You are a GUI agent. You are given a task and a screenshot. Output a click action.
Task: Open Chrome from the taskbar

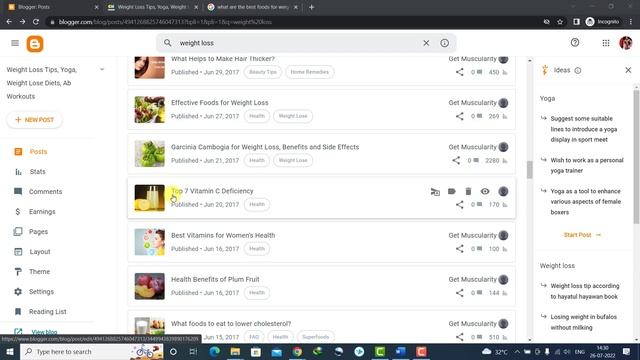[297, 351]
